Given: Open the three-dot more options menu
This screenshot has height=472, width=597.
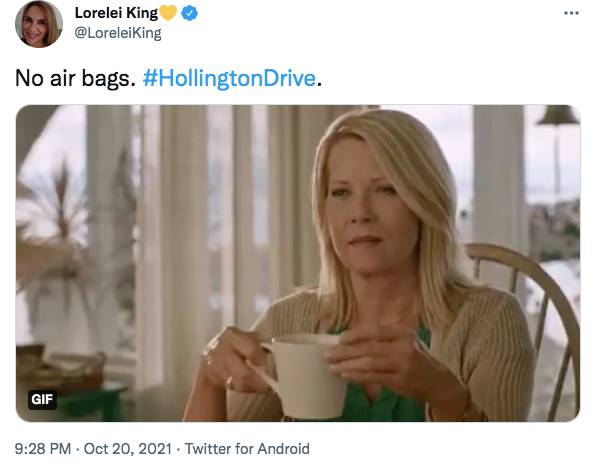Looking at the screenshot, I should coord(571,13).
